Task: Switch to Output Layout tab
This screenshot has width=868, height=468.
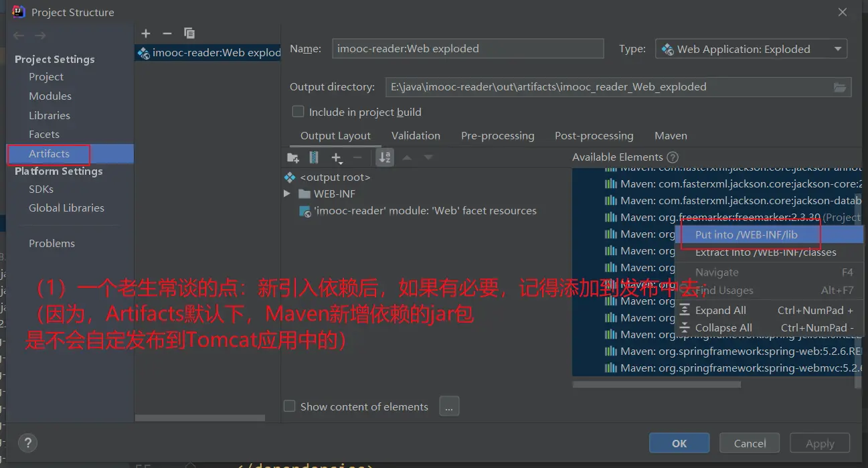Action: coord(335,136)
